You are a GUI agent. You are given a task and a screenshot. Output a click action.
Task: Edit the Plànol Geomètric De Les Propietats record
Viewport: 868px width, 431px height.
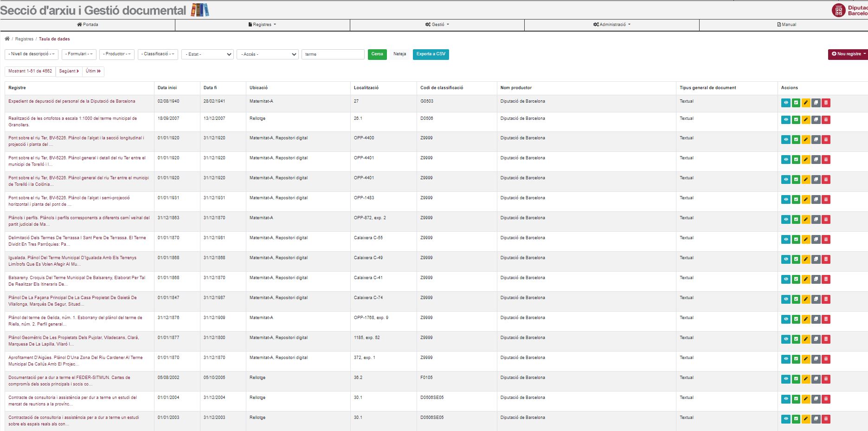click(x=806, y=339)
